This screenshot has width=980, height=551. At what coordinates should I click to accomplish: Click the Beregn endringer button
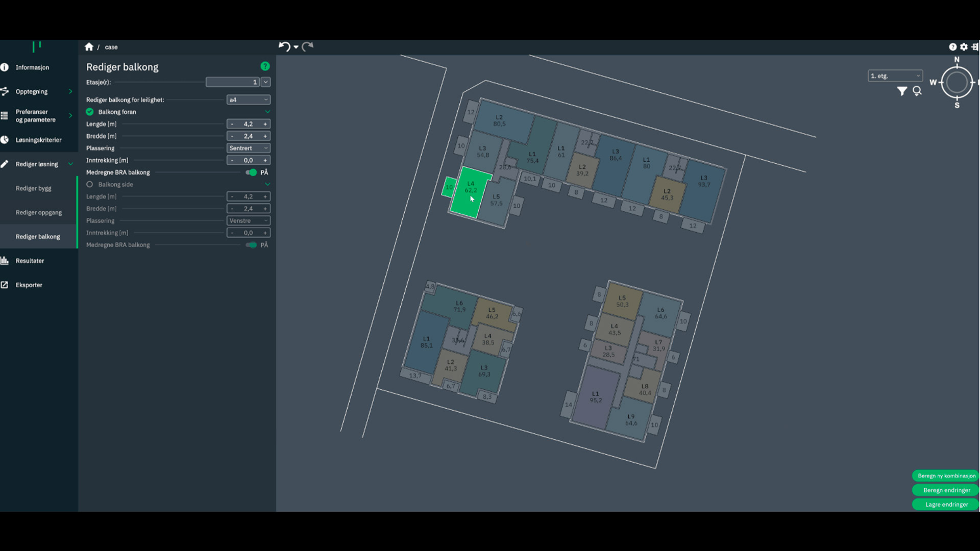click(x=946, y=490)
